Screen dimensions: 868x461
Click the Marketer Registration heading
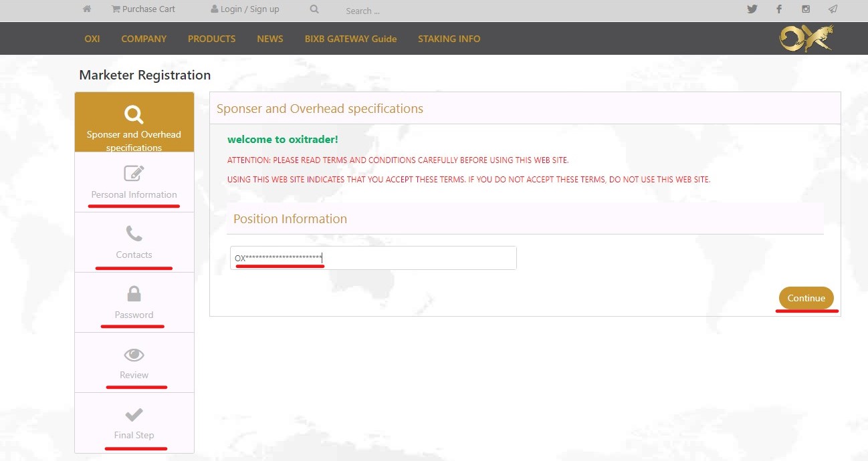coord(145,75)
